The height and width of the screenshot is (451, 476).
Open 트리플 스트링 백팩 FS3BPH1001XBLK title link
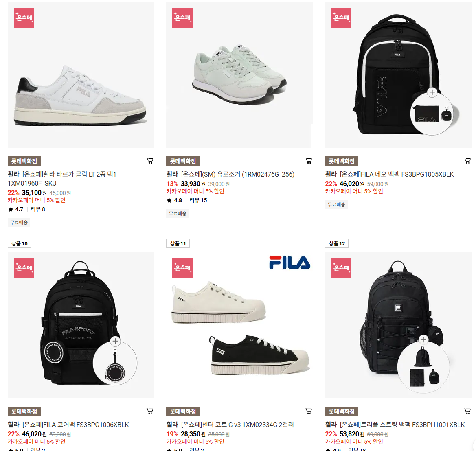pyautogui.click(x=395, y=425)
